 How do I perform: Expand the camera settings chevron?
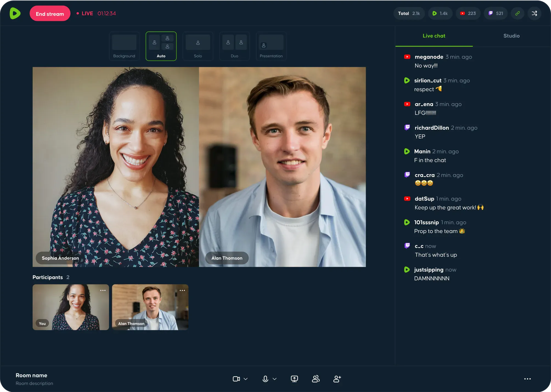pyautogui.click(x=246, y=379)
